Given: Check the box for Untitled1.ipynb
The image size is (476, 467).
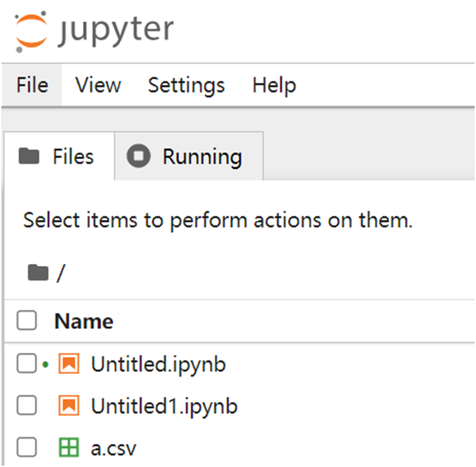Looking at the screenshot, I should pyautogui.click(x=27, y=405).
